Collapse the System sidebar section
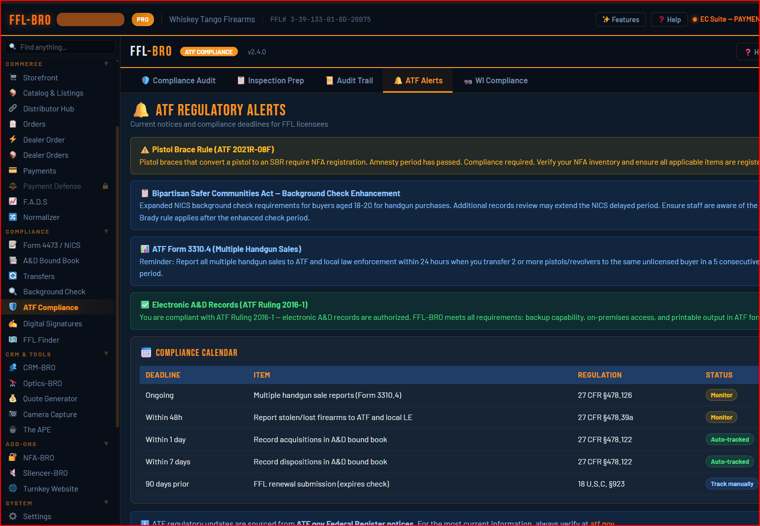Screen dimensions: 760x526 click(x=106, y=503)
